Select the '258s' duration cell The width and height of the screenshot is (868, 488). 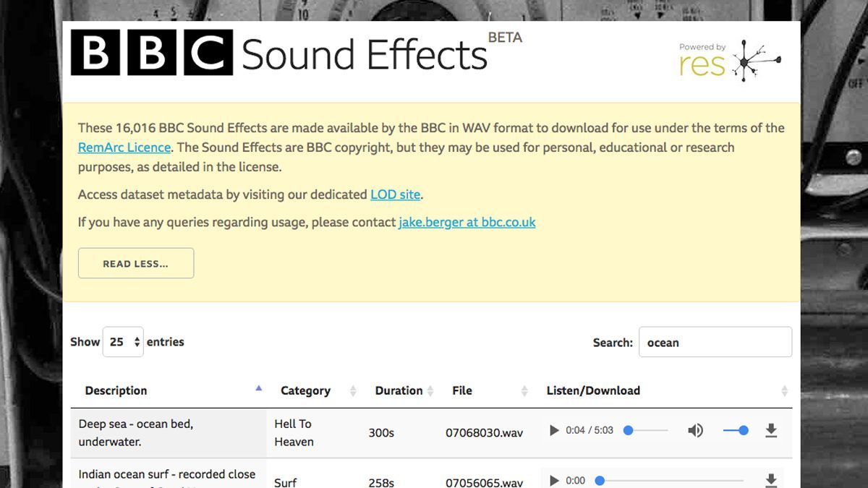coord(381,482)
